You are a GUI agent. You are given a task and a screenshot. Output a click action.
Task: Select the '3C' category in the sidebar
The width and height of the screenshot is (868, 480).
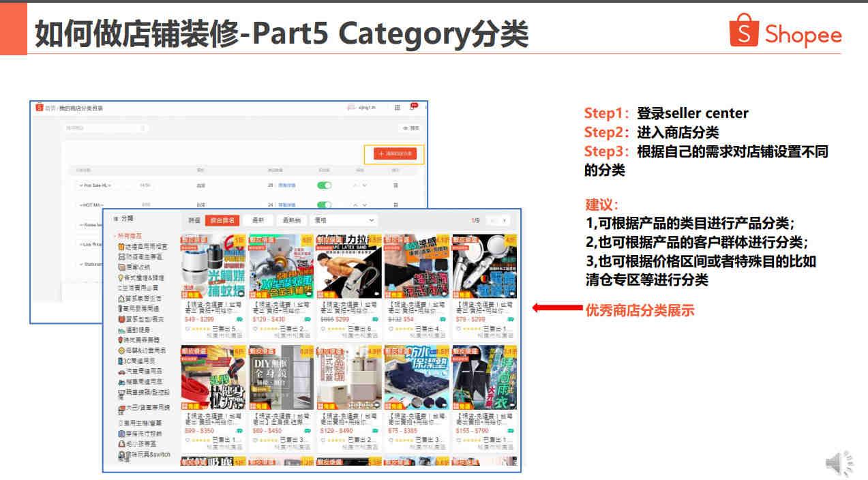(140, 361)
